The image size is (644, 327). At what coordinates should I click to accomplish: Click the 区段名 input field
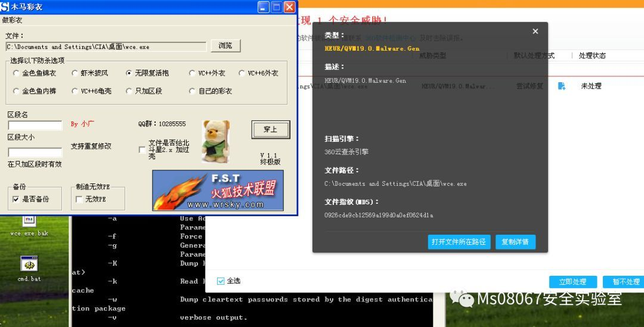click(35, 125)
